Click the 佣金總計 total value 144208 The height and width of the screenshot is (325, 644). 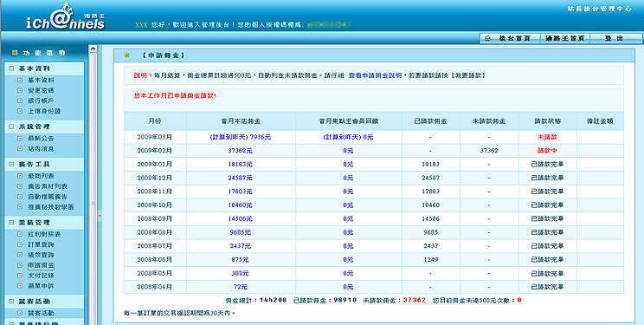(x=273, y=301)
